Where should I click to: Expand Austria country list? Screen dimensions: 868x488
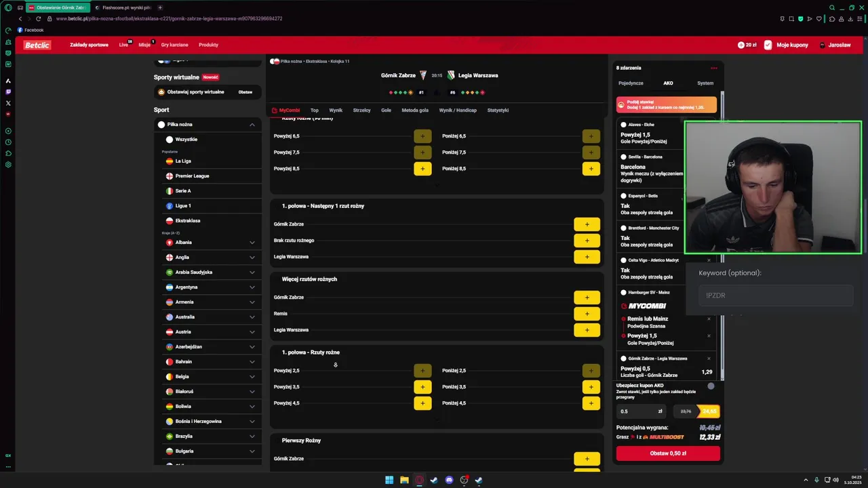point(252,332)
